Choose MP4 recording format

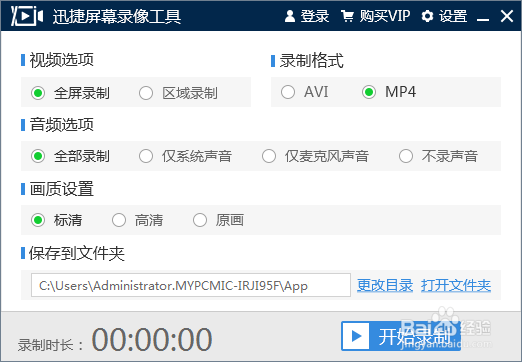click(x=389, y=92)
